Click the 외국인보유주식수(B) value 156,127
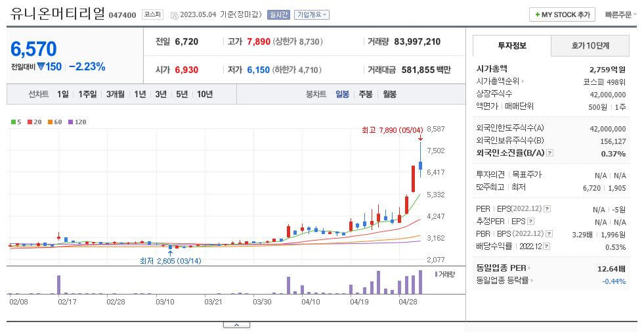Image resolution: width=644 pixels, height=332 pixels. (612, 141)
